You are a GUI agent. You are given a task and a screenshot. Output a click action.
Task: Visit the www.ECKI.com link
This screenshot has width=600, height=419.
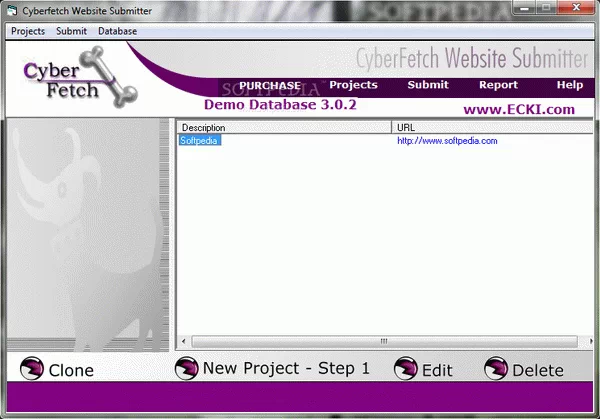pos(519,109)
